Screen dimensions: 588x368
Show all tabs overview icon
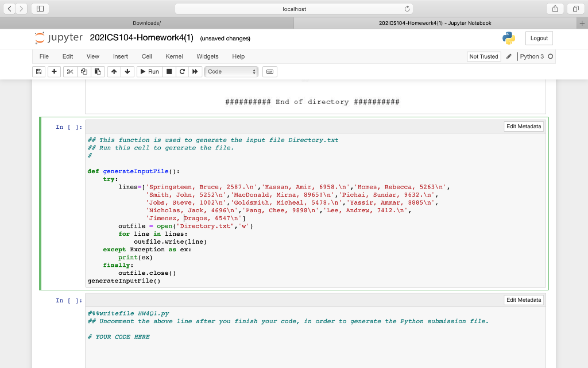point(575,9)
